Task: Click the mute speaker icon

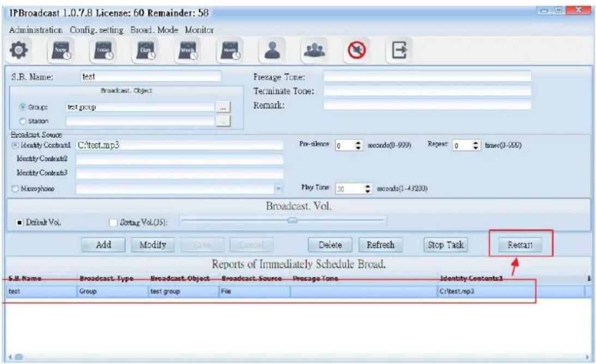Action: tap(357, 50)
